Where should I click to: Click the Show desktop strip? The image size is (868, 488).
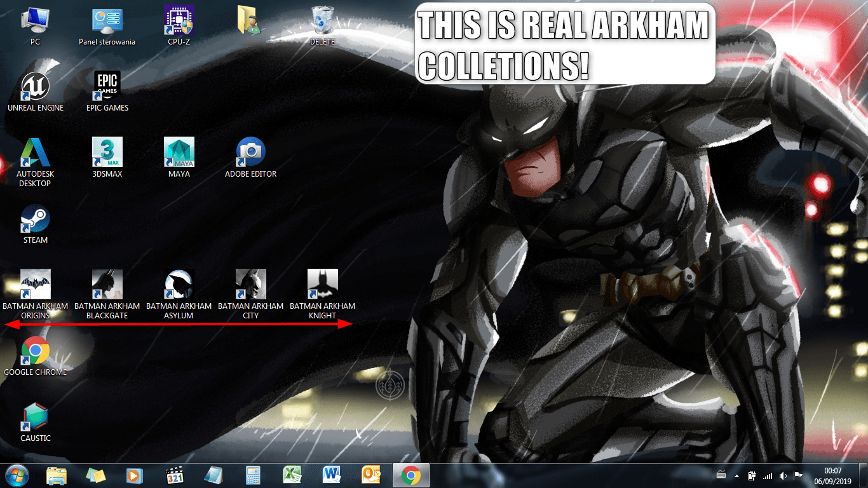(x=863, y=475)
